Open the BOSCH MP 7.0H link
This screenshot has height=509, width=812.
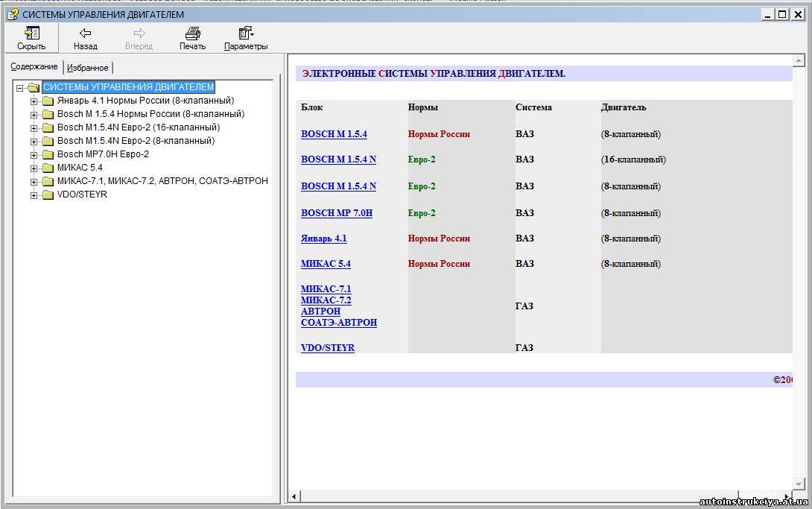(337, 213)
